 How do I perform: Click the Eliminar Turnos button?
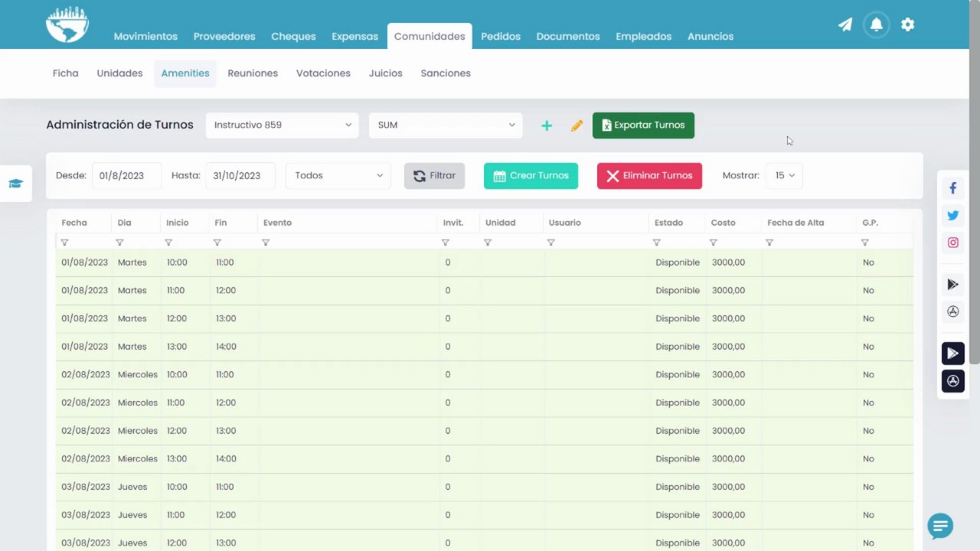(x=649, y=175)
